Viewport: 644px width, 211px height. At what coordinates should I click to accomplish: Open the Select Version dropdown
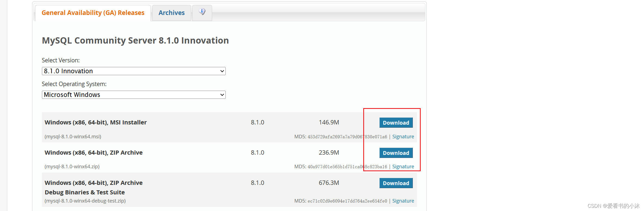pos(134,71)
